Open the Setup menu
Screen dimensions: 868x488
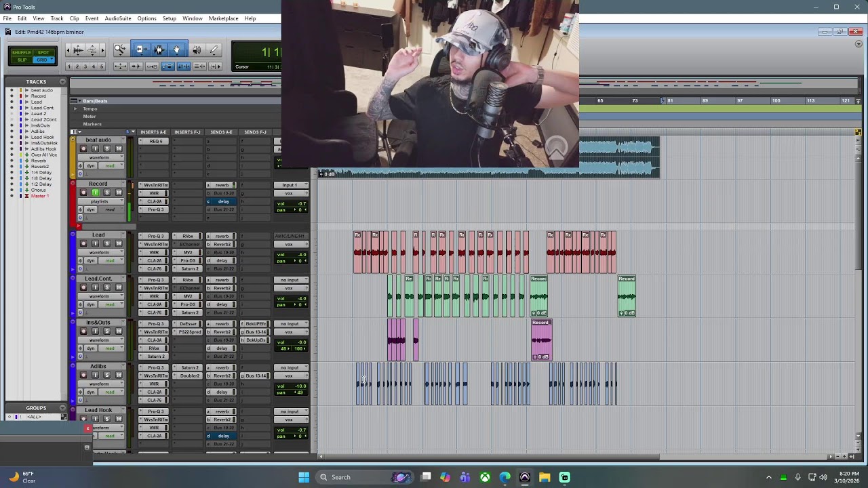click(169, 18)
